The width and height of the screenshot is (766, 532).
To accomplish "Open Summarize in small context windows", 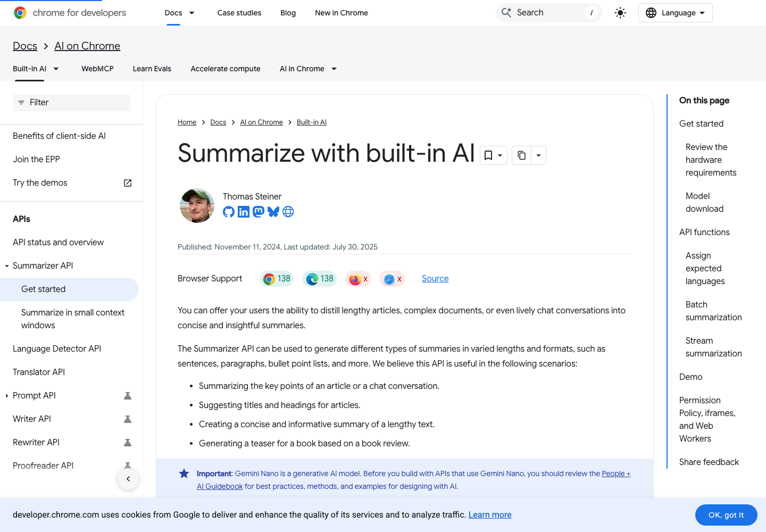I will pyautogui.click(x=73, y=319).
